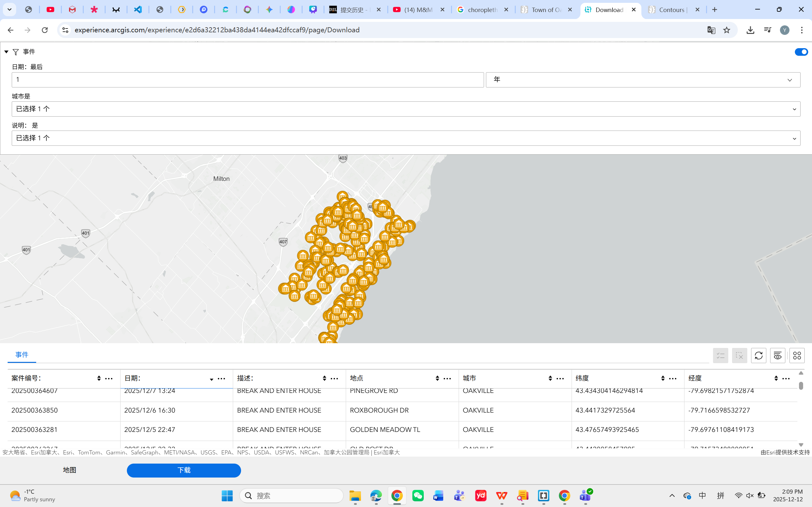Click the four-circle table actions icon

pos(797,356)
